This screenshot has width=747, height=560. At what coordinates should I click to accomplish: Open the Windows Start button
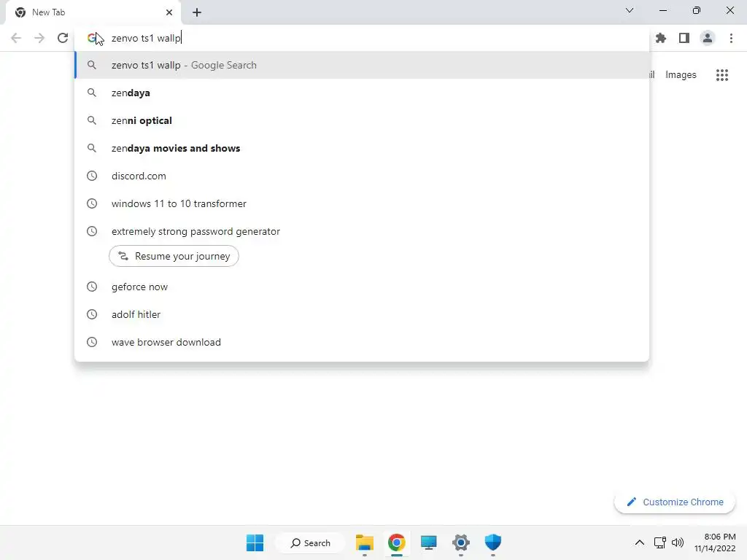pos(255,542)
